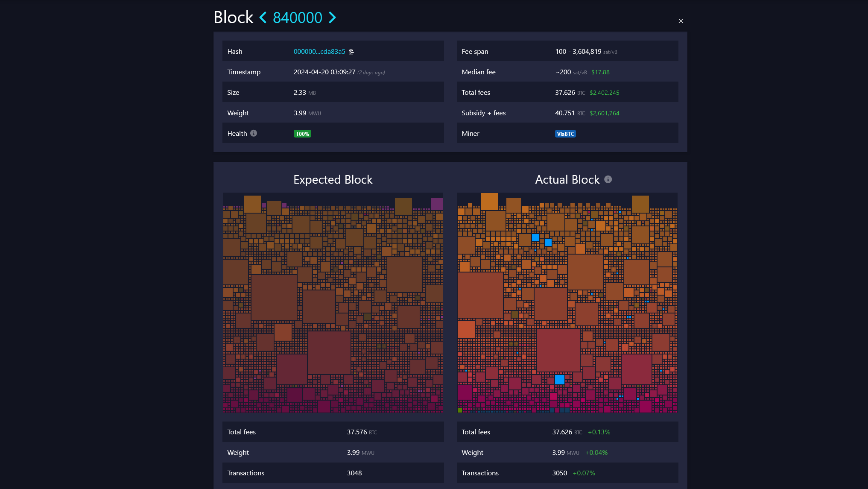
Task: Click the Health info icon
Action: coord(254,133)
